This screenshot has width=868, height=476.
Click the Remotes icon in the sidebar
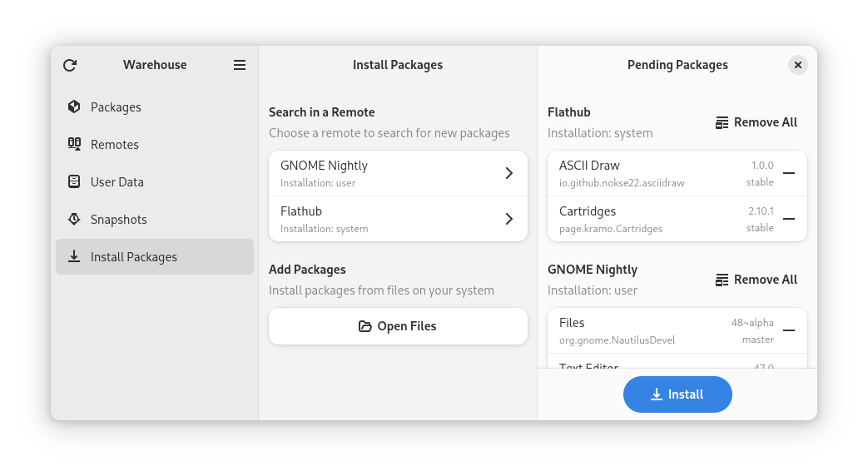(x=74, y=144)
